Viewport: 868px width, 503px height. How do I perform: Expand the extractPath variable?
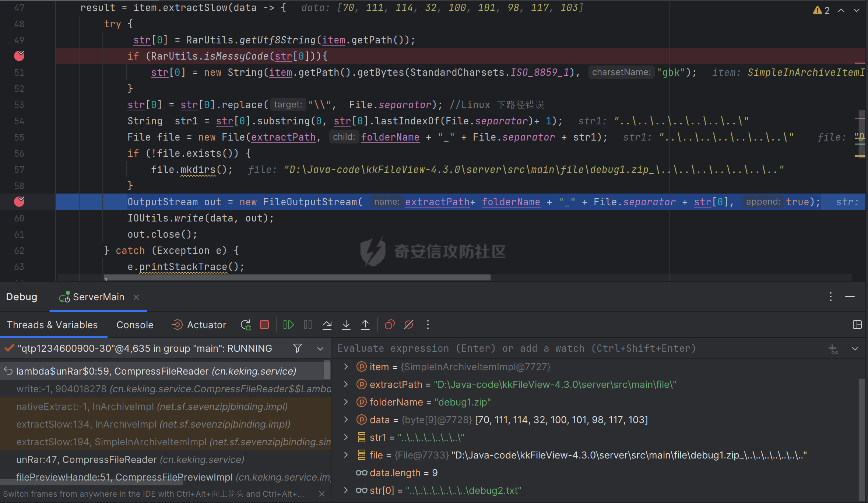346,385
